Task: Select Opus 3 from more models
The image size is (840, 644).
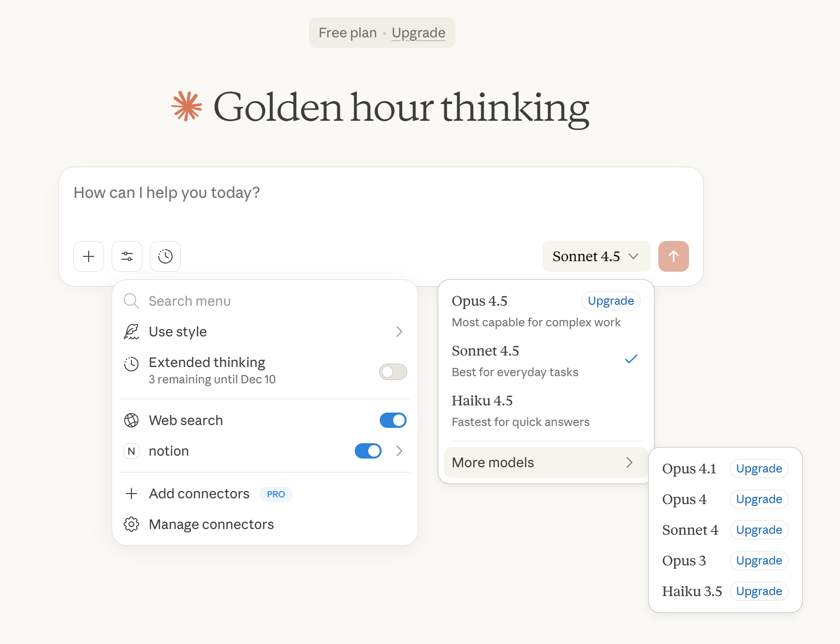Action: coord(684,561)
